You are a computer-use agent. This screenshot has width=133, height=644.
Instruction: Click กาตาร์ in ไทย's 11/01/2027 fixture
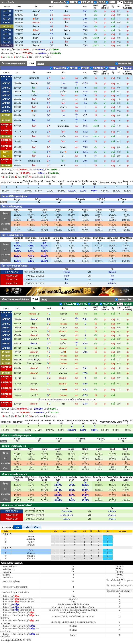(67, 276)
